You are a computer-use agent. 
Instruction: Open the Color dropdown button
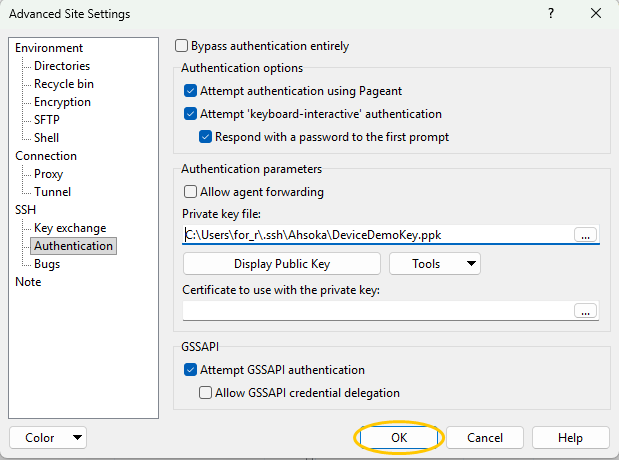48,437
